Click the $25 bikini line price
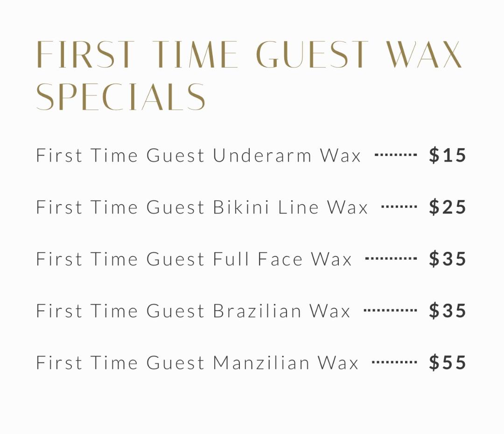 (448, 207)
